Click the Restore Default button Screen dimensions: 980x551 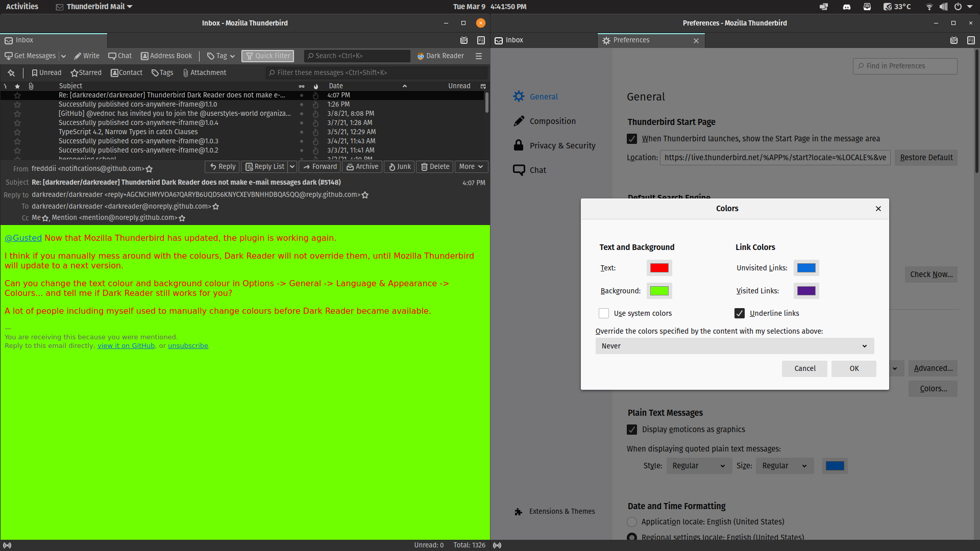926,157
